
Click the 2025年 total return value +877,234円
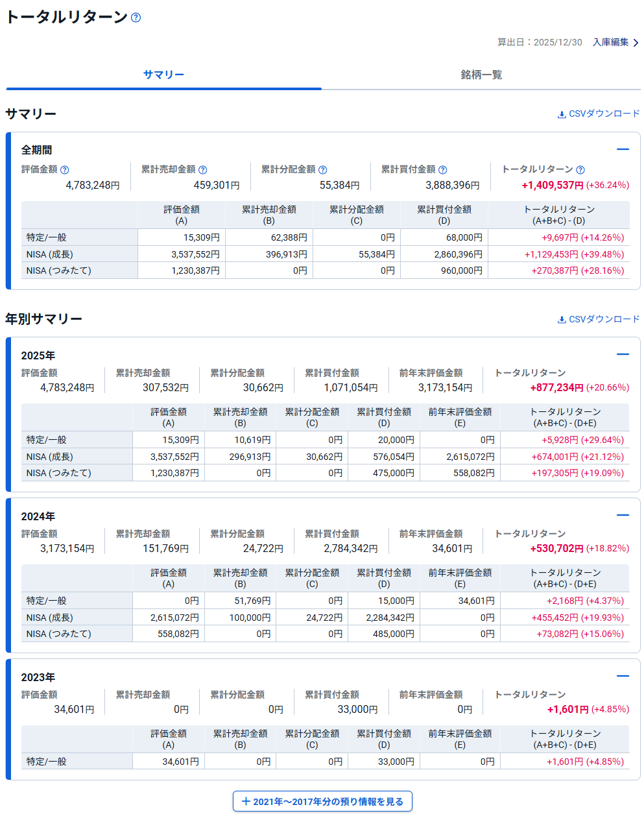pyautogui.click(x=556, y=387)
